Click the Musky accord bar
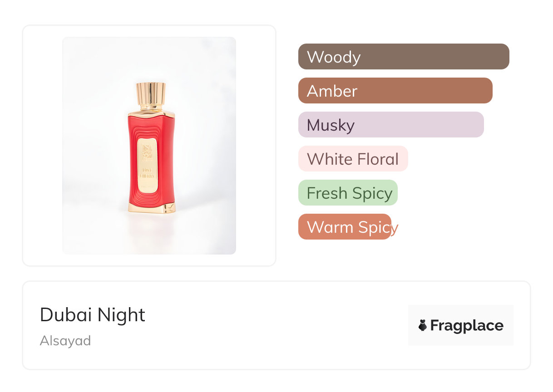 (x=391, y=125)
